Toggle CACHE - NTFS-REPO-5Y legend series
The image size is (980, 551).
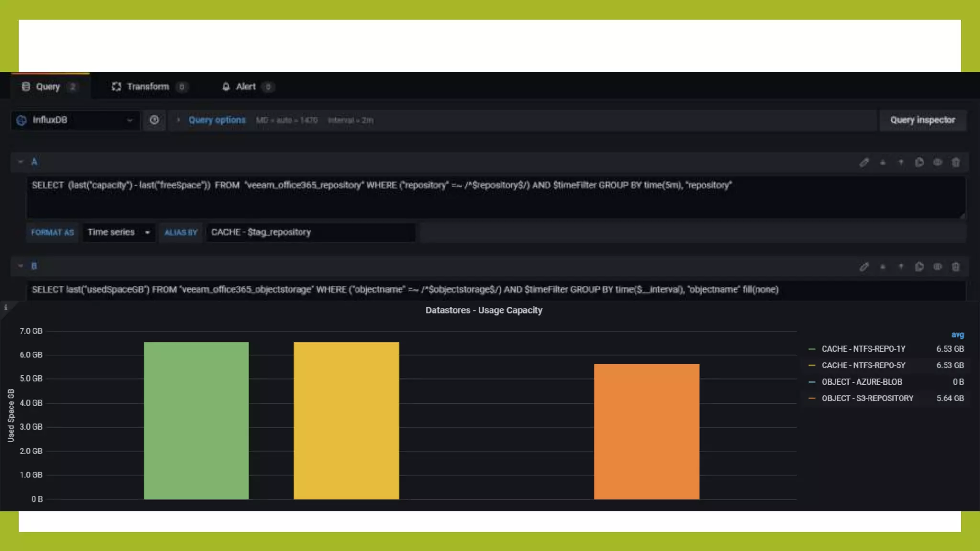click(863, 365)
